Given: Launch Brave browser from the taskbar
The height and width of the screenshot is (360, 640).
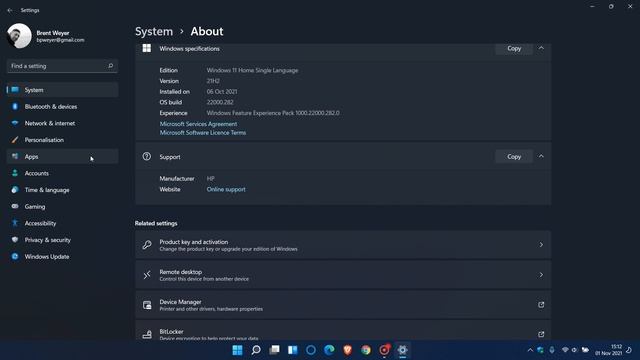Looking at the screenshot, I should point(347,350).
